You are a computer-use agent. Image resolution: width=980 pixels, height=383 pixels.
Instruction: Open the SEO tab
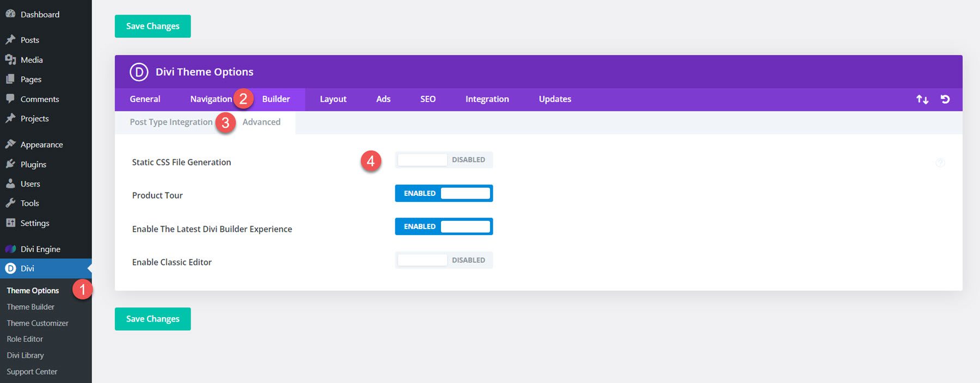(x=428, y=99)
